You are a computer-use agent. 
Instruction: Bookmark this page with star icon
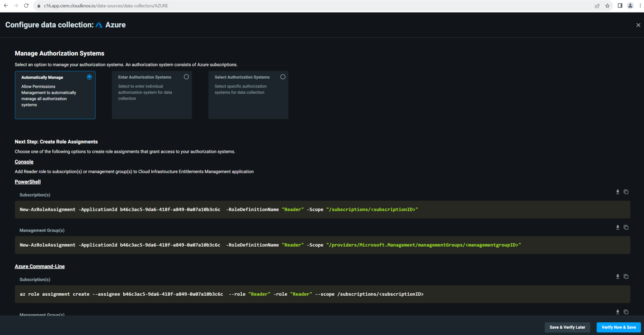pyautogui.click(x=607, y=6)
